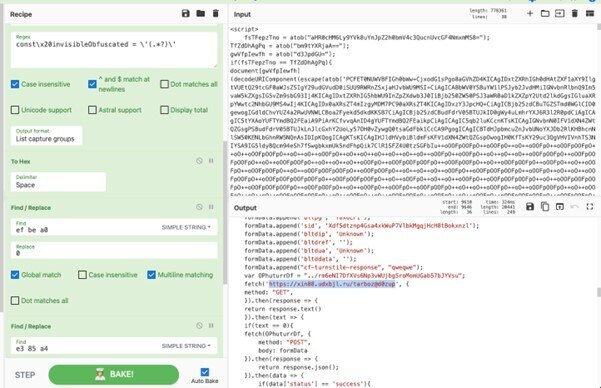Open SIMPLE STRING dropdown for 'ef be a0'
Image resolution: width=601 pixels, height=388 pixels.
[186, 227]
